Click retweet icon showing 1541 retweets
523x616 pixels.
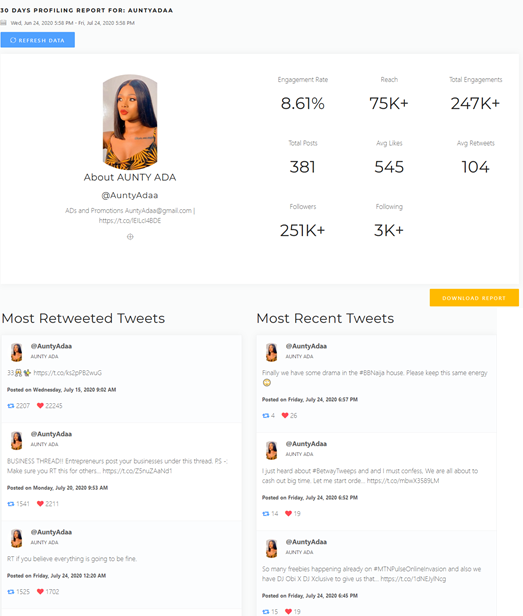coord(11,504)
